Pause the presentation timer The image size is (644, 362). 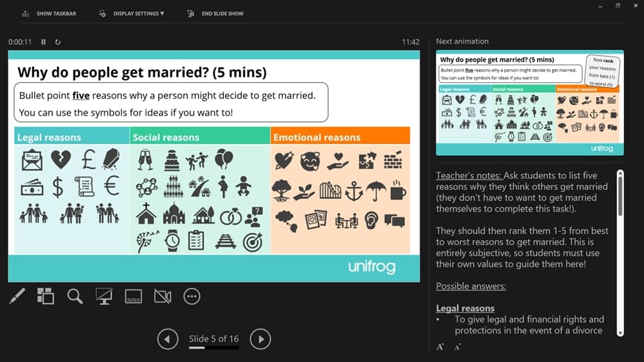pos(43,42)
